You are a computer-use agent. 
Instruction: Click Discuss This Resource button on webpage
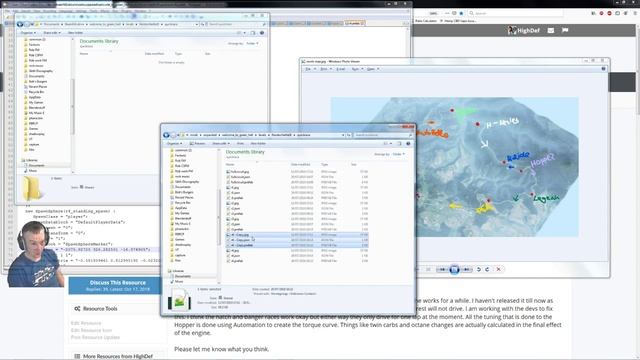click(115, 286)
